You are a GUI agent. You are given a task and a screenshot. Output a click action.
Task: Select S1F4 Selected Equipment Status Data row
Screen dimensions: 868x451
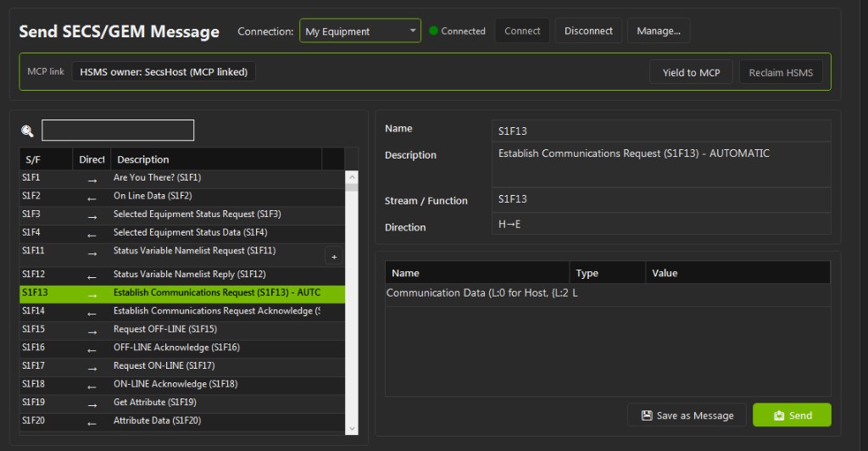(182, 233)
